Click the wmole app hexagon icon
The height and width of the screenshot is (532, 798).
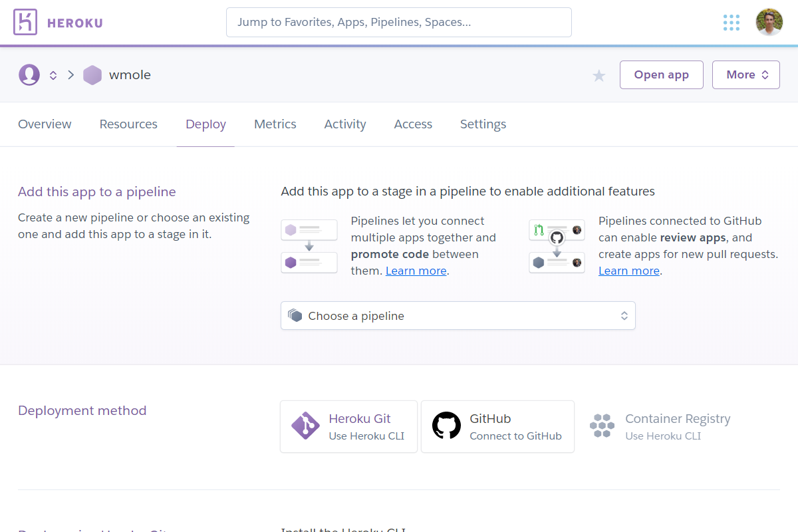[92, 75]
